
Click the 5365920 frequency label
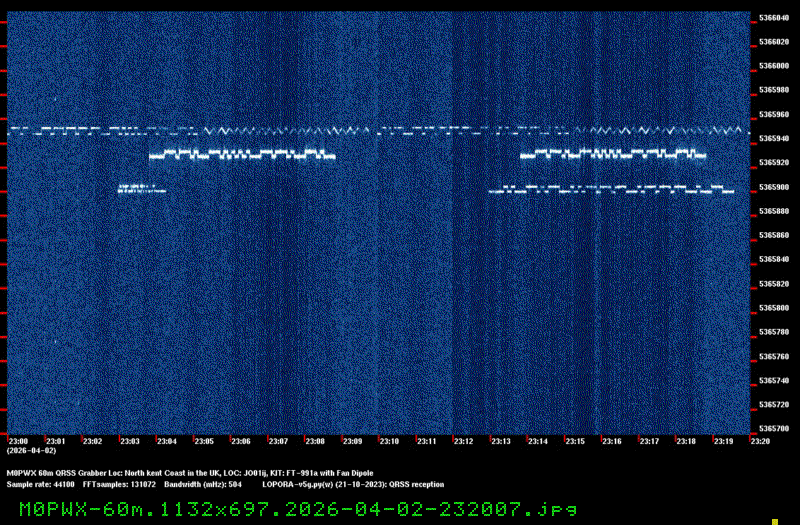(x=774, y=163)
